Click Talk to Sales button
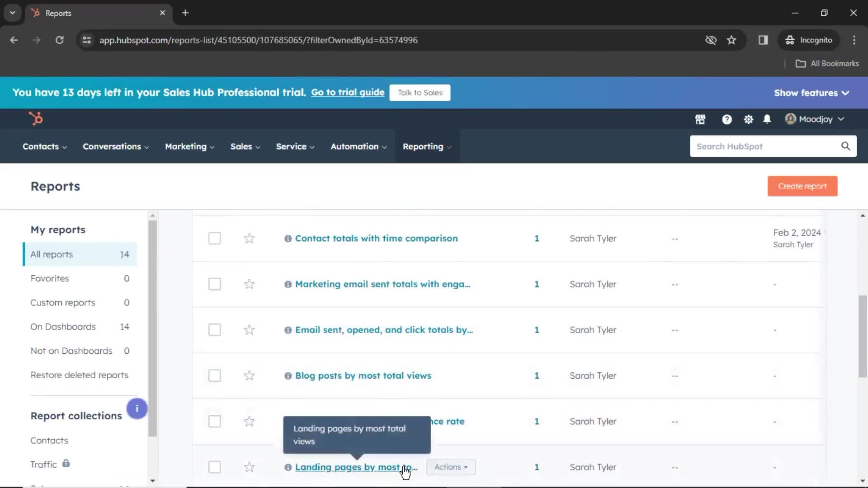 (420, 93)
